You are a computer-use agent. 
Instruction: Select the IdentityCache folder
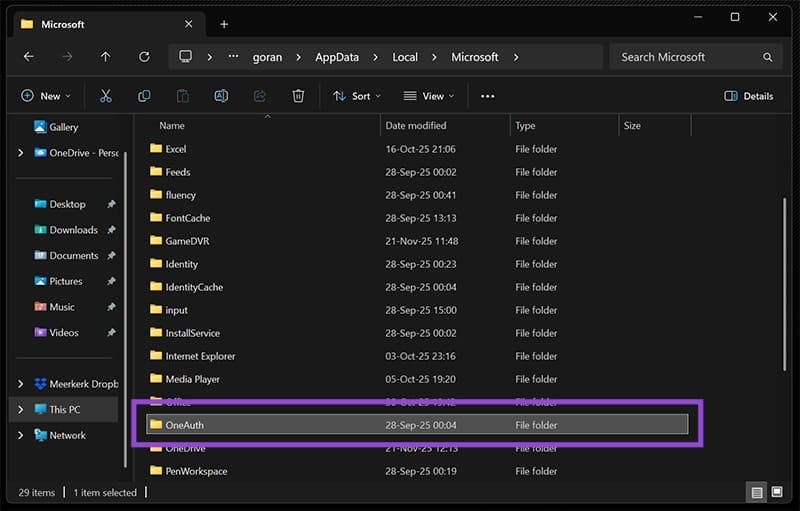click(x=417, y=287)
